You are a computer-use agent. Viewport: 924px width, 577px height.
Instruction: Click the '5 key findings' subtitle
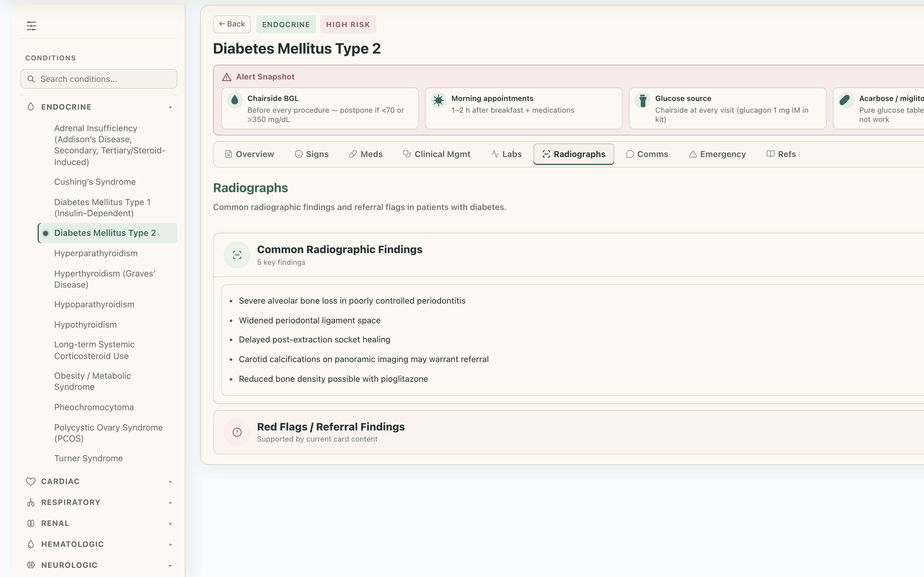[281, 263]
